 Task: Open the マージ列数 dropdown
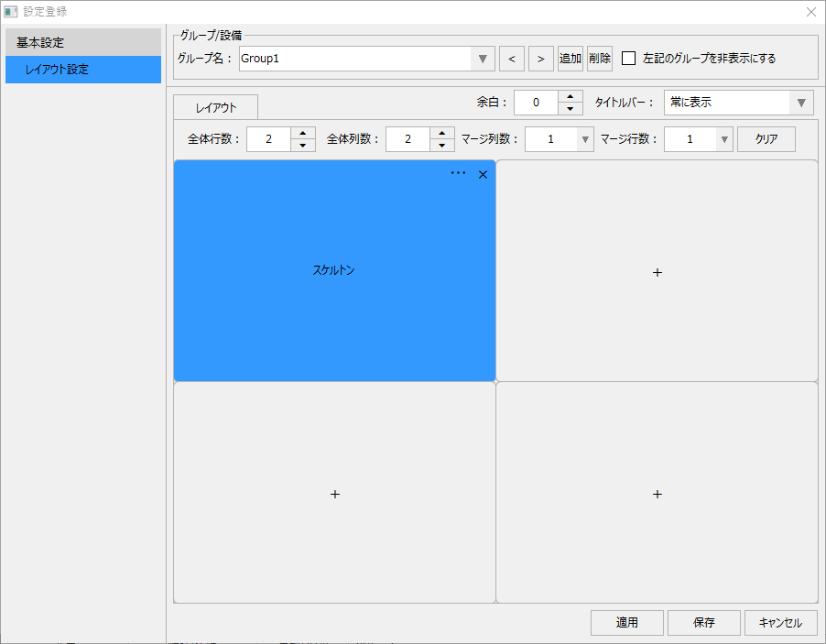(584, 138)
